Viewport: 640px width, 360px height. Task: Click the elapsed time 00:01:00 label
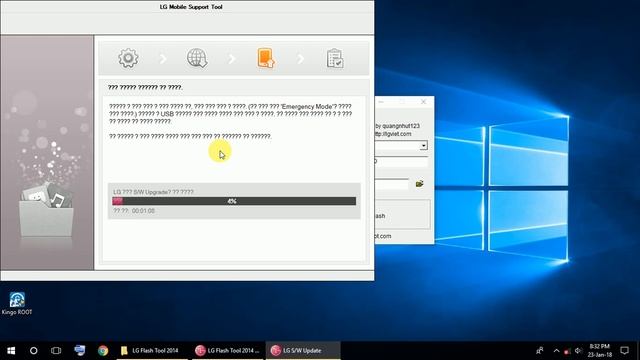tap(134, 211)
